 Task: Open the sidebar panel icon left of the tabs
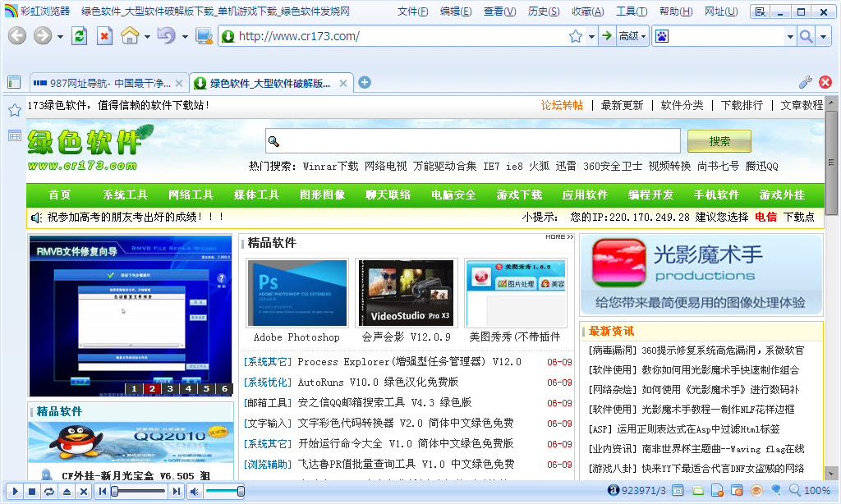pyautogui.click(x=14, y=82)
